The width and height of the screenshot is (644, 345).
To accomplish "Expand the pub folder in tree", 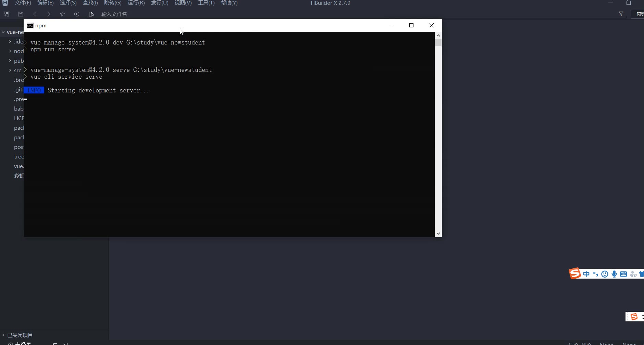I will [x=10, y=61].
